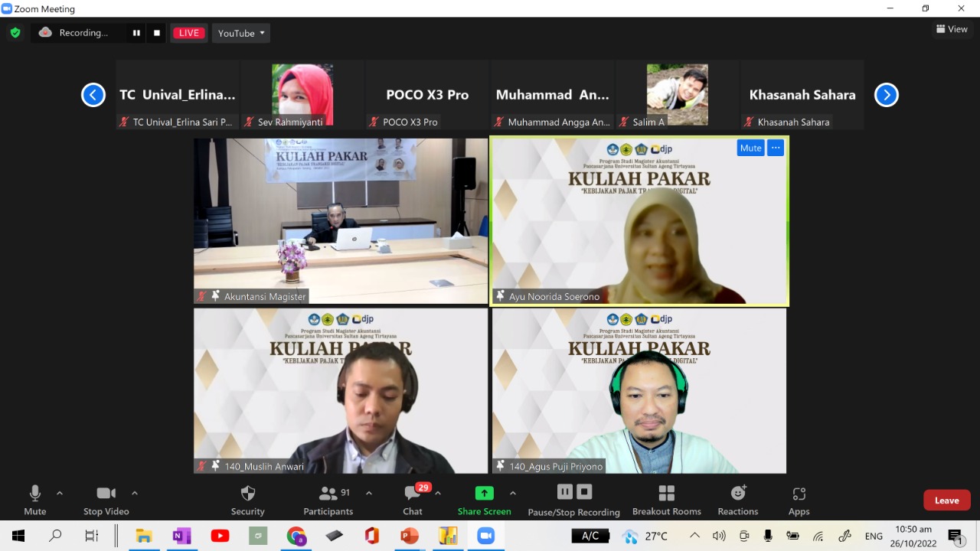Show next participants with right arrow
980x551 pixels.
pos(886,95)
